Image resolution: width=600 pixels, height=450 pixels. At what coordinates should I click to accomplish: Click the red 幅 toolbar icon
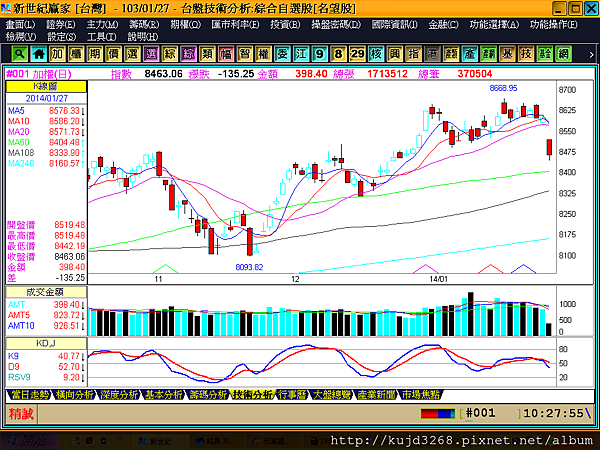(x=226, y=54)
